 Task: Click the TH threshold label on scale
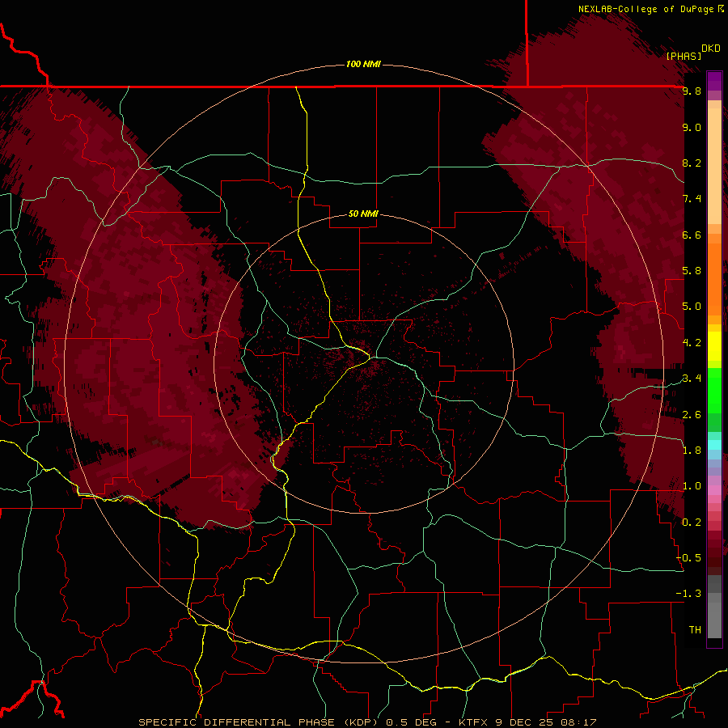pos(695,630)
